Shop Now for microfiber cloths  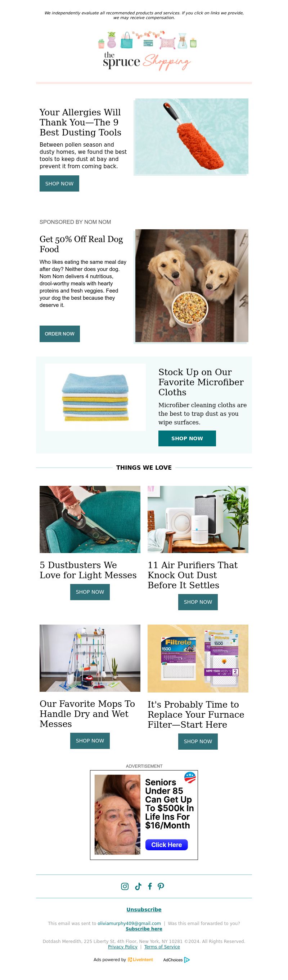click(187, 438)
